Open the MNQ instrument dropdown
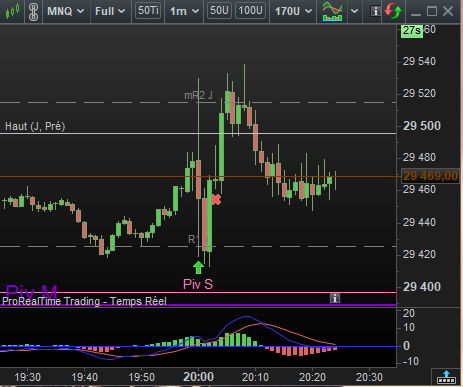 pos(66,11)
